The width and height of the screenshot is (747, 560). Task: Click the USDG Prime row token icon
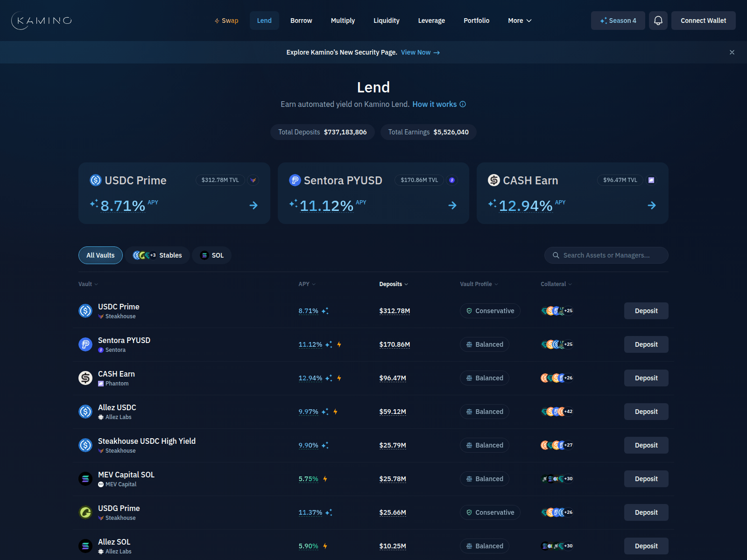pyautogui.click(x=85, y=512)
